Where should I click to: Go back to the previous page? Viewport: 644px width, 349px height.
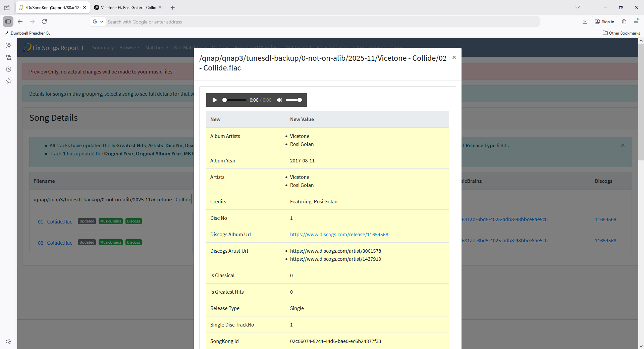20,21
